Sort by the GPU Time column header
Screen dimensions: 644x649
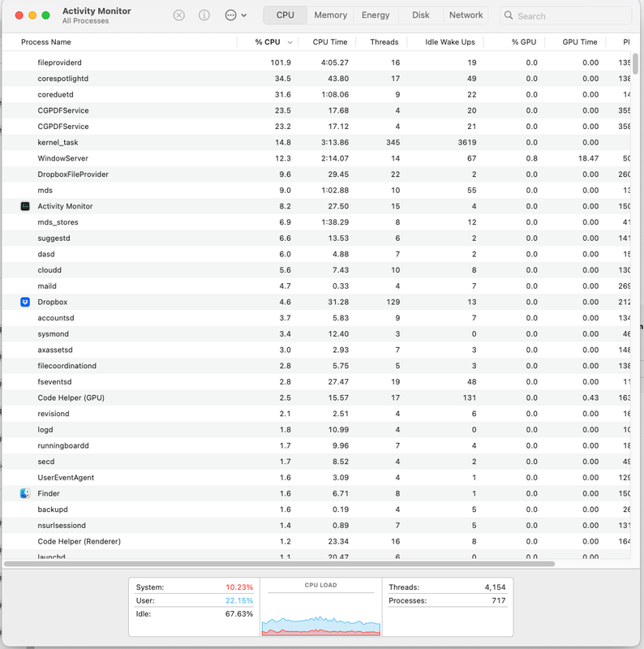point(579,42)
